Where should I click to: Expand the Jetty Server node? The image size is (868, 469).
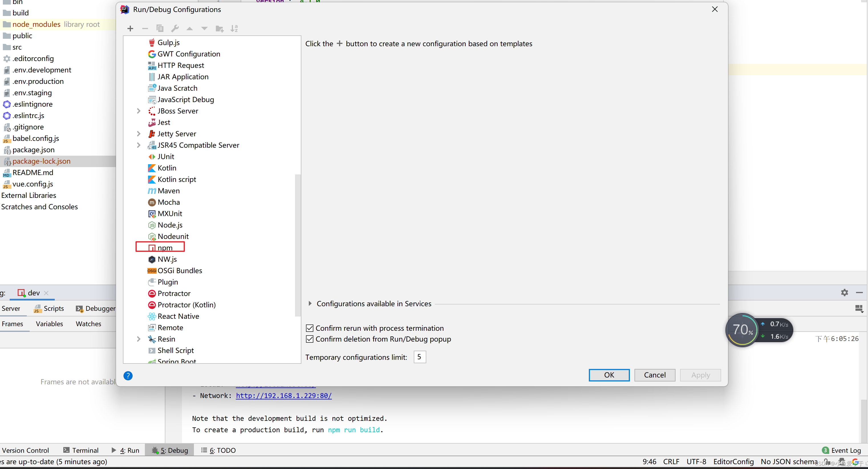point(139,134)
